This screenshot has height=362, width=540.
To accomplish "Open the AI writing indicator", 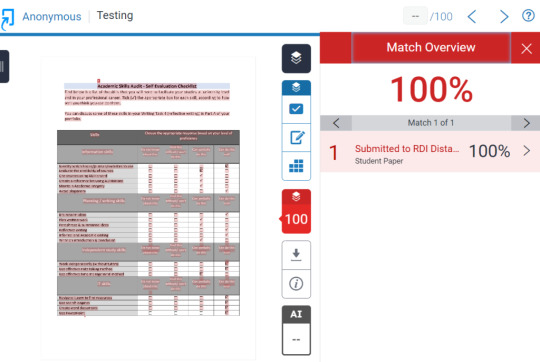I will point(296,330).
